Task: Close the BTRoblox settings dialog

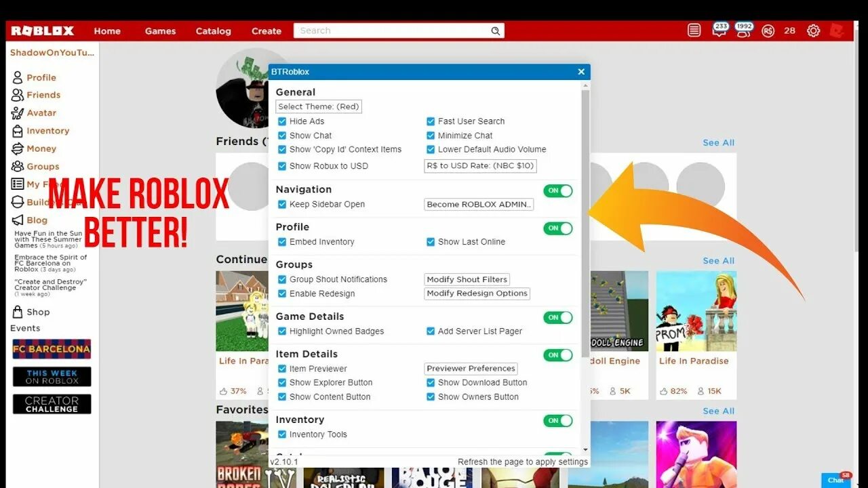Action: [581, 72]
